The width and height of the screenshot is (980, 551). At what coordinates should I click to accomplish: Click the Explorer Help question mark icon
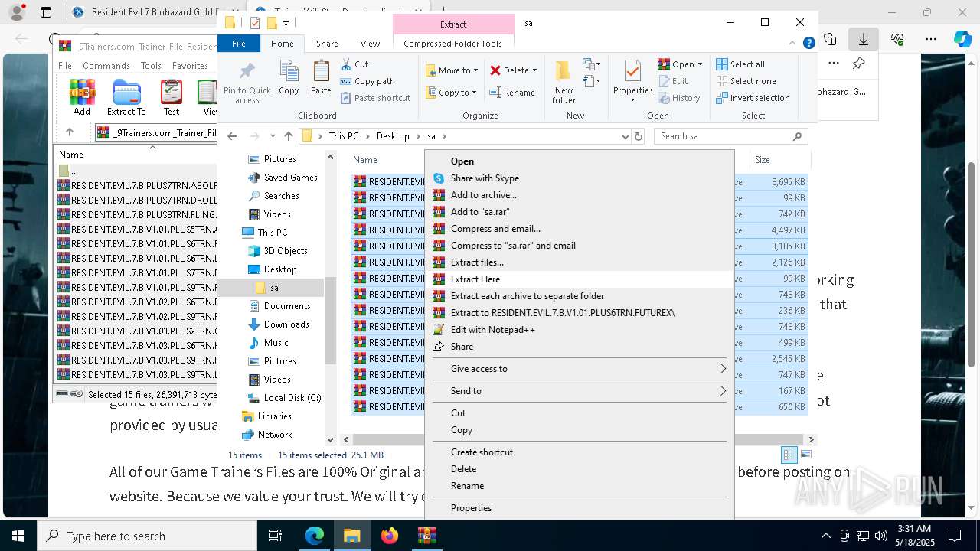808,44
